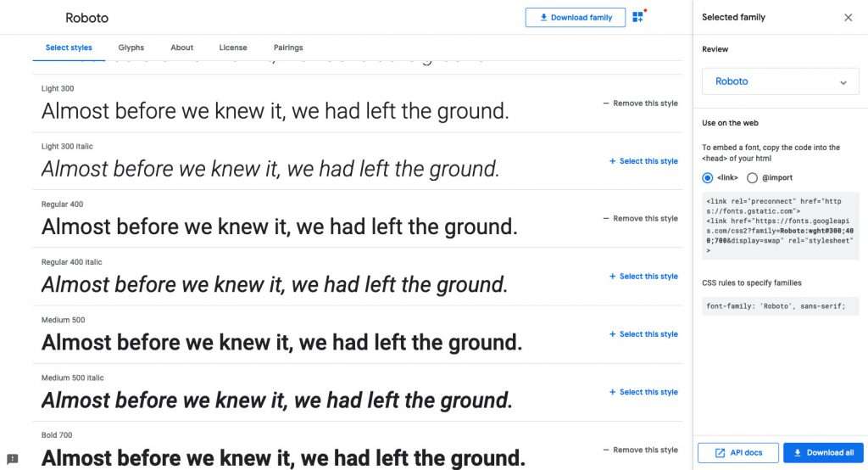Close the Selected family panel
The height and width of the screenshot is (470, 868).
848,17
